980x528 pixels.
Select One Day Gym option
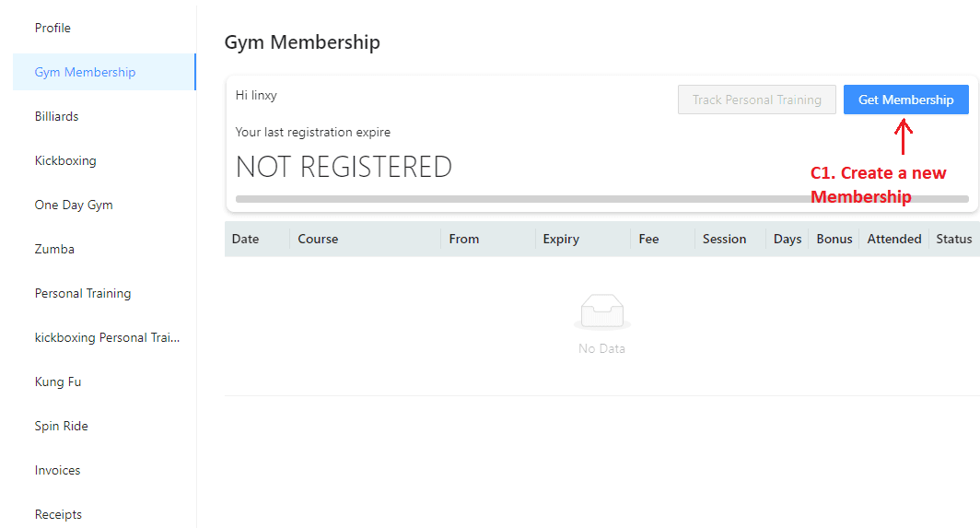pos(74,205)
